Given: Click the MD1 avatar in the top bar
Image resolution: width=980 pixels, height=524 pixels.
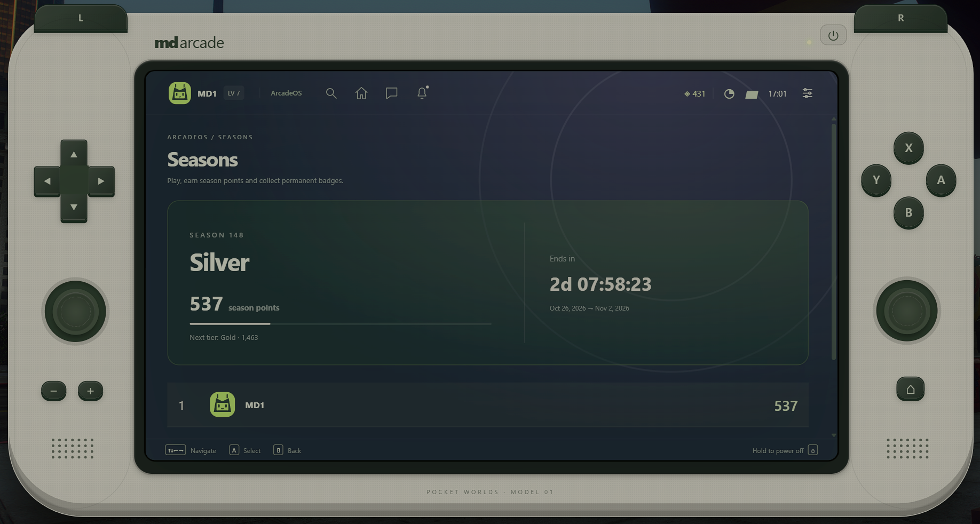Looking at the screenshot, I should (180, 93).
